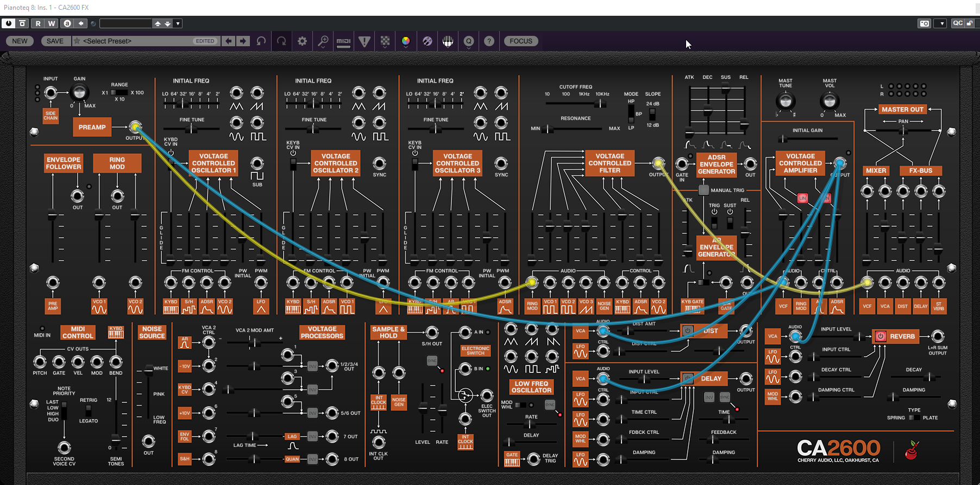The image size is (980, 485).
Task: Star the current preset as favorite
Action: (77, 41)
